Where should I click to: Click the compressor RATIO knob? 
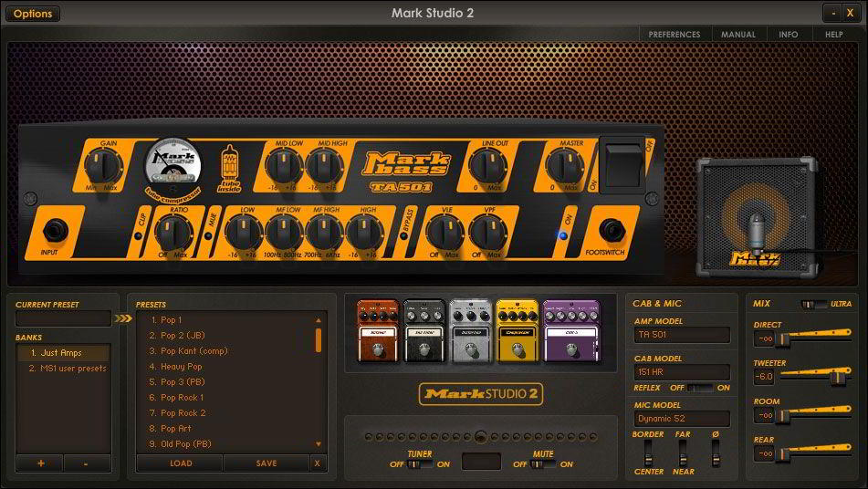(173, 234)
